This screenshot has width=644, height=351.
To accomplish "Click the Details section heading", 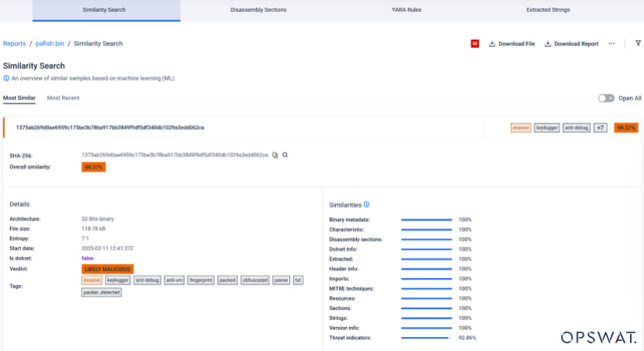I will [x=19, y=204].
